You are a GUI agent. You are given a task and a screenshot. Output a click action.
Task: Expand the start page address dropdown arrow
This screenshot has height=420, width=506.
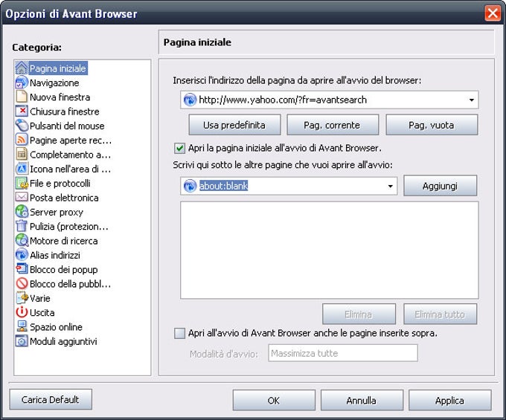pos(472,100)
